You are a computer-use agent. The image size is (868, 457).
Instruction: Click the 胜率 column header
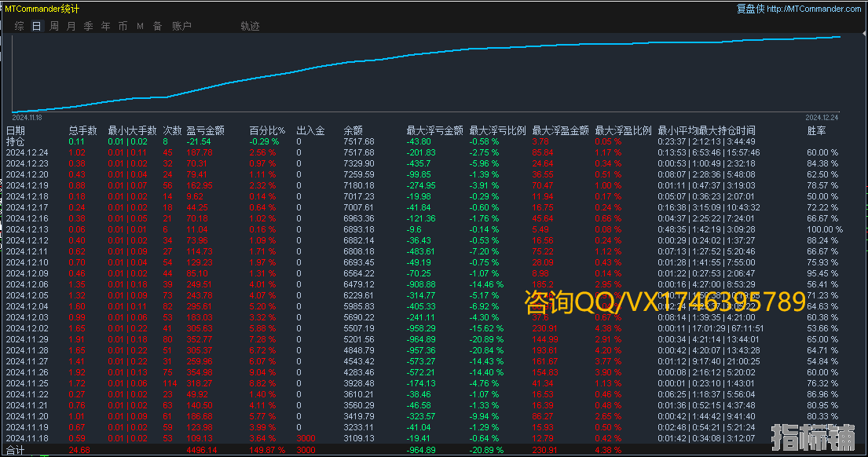816,130
